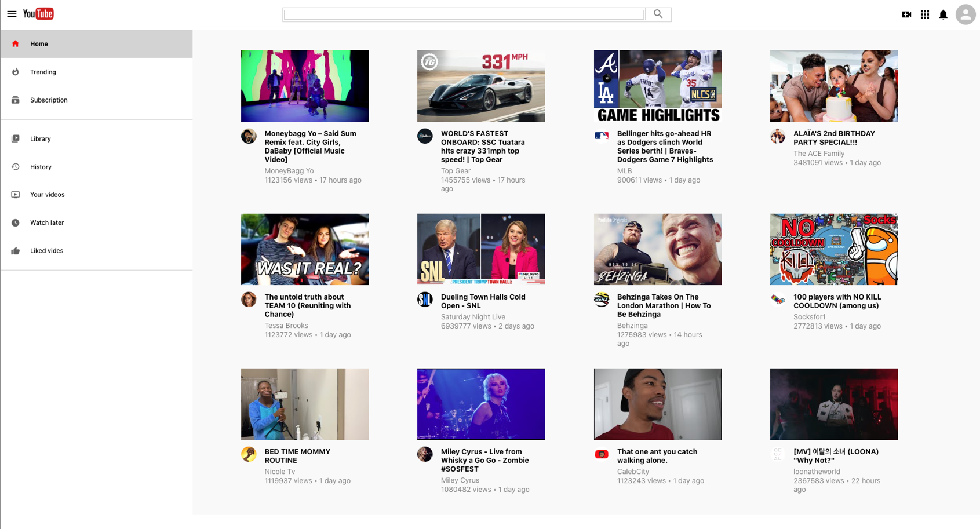Open the Miley Cyrus SOSFEST video
The width and height of the screenshot is (980, 529).
point(480,404)
